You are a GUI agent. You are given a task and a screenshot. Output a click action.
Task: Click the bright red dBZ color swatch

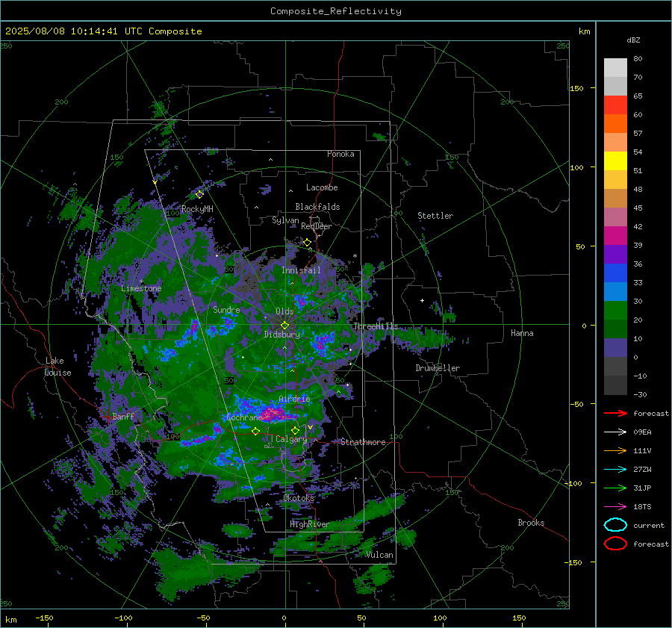coord(615,105)
